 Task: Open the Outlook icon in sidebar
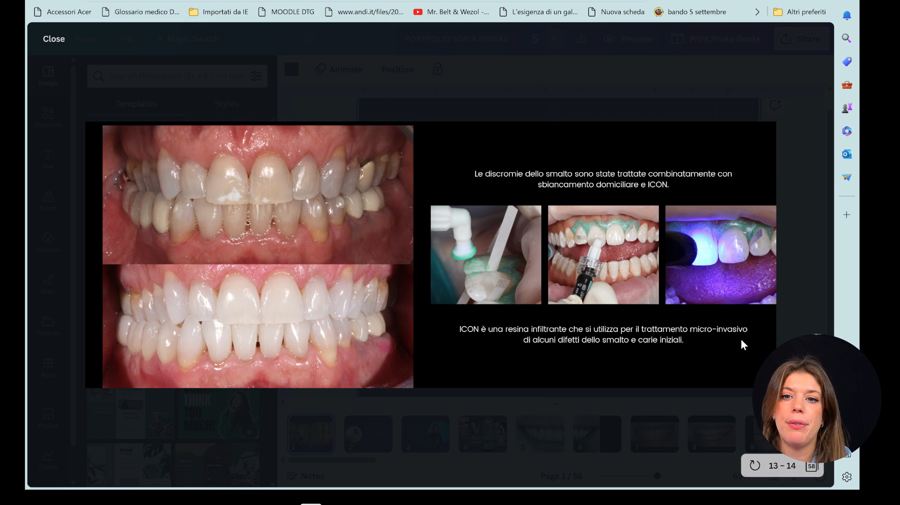point(847,154)
